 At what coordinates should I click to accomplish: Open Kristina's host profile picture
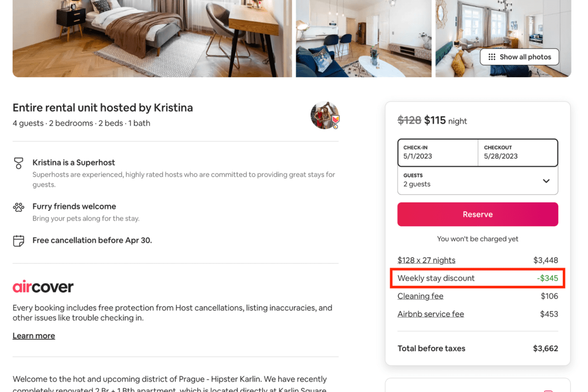coord(323,114)
